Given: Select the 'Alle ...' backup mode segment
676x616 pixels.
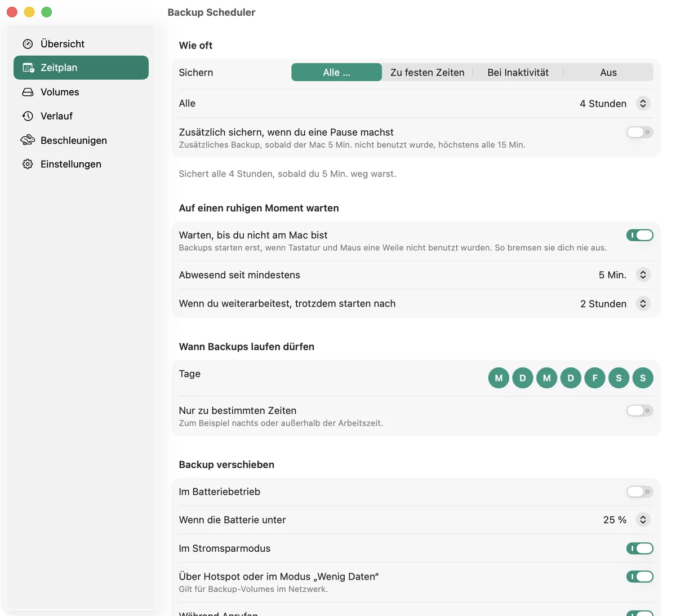Looking at the screenshot, I should (x=336, y=72).
